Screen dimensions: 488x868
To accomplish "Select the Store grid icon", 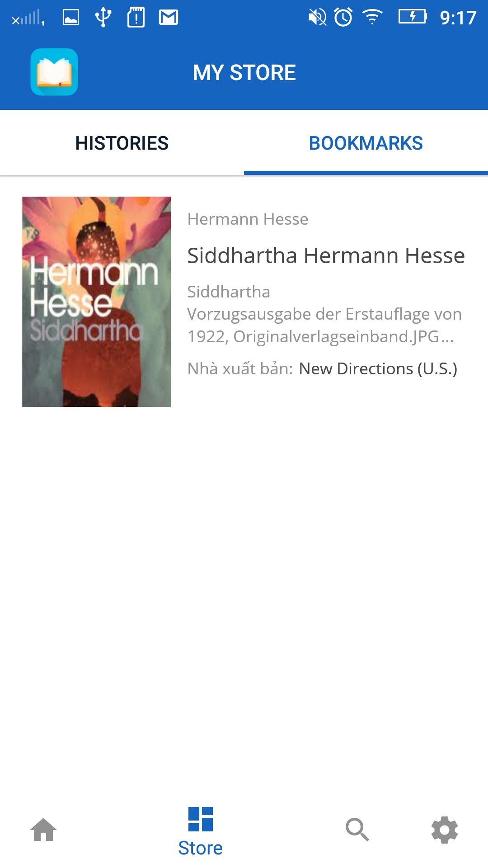I will (201, 819).
